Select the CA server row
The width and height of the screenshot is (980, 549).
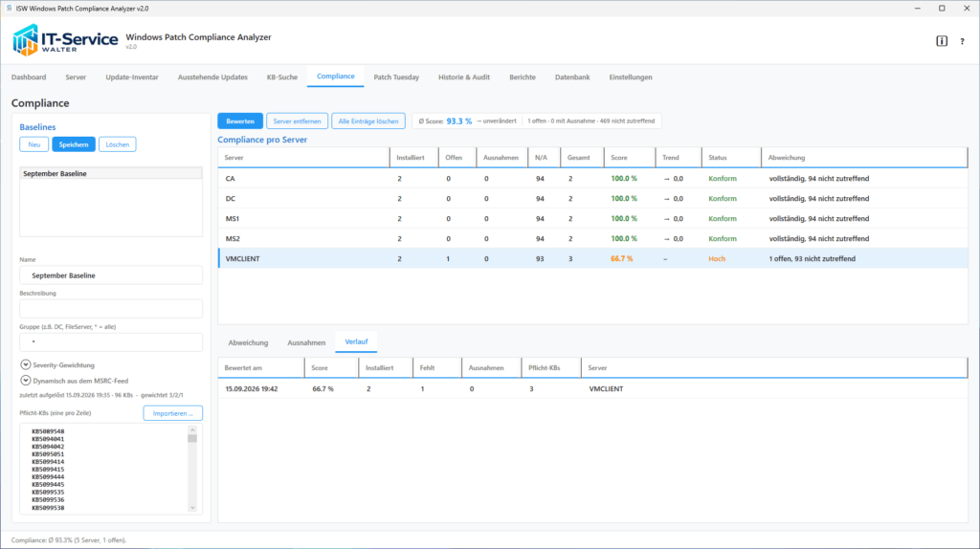click(x=592, y=179)
